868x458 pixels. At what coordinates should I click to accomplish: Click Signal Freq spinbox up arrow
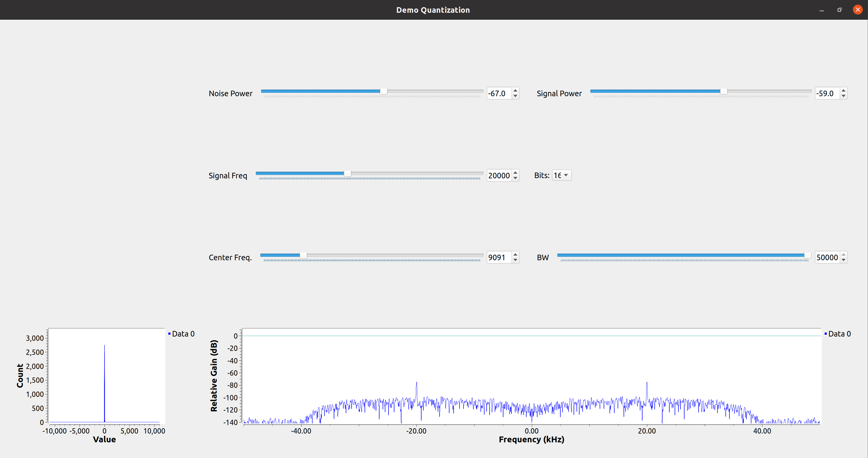coord(515,173)
